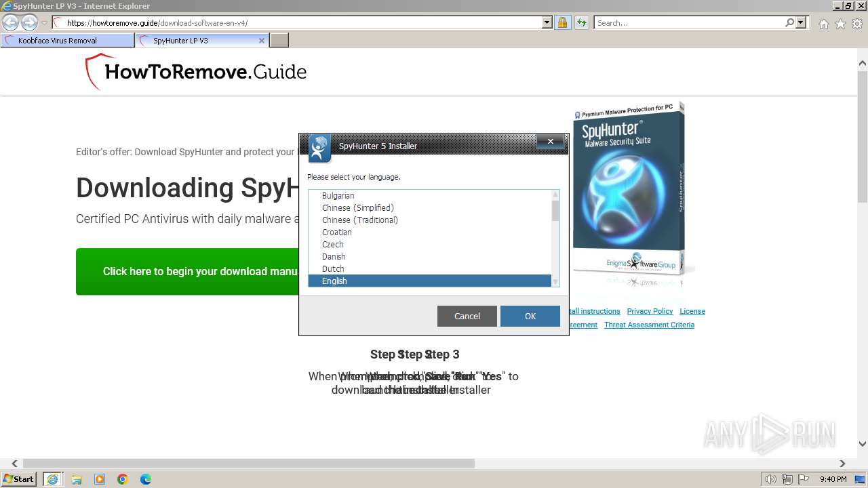Click the system clock showing 9:40 PM

(x=833, y=479)
